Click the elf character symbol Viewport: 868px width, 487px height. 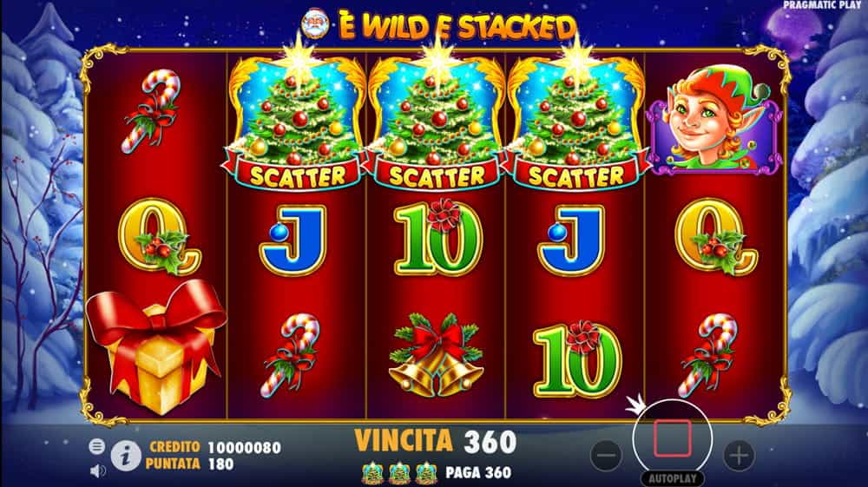[x=714, y=120]
